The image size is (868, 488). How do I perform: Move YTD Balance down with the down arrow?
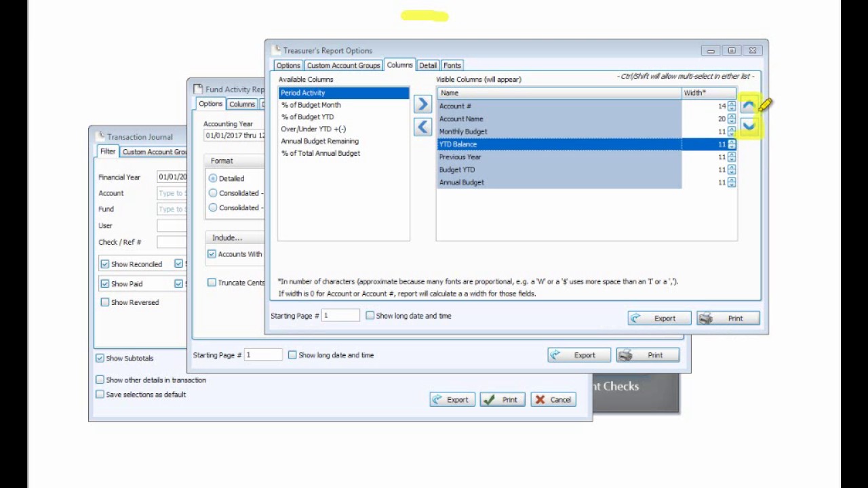(x=749, y=126)
